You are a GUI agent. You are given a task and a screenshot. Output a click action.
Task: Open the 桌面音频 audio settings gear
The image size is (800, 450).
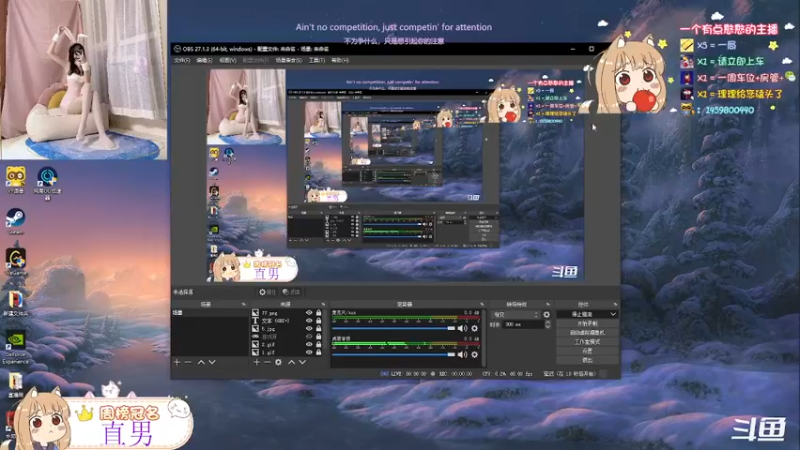(474, 354)
